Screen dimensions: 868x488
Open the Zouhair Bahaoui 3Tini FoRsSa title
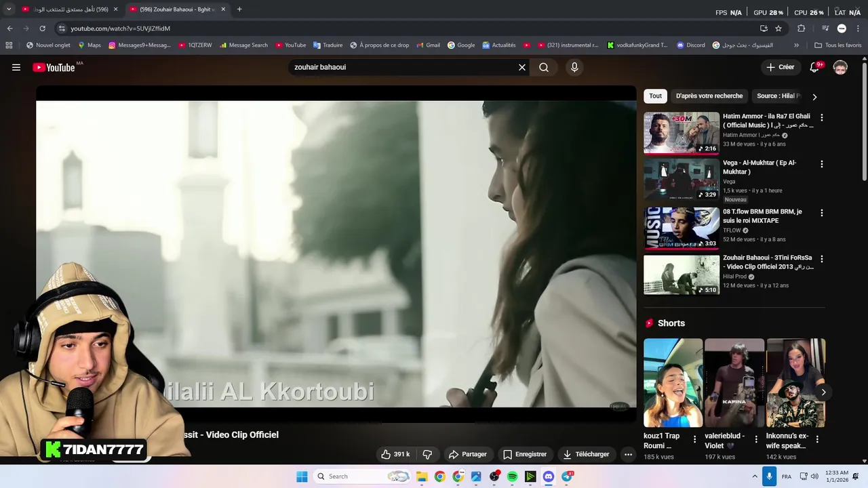tap(768, 262)
